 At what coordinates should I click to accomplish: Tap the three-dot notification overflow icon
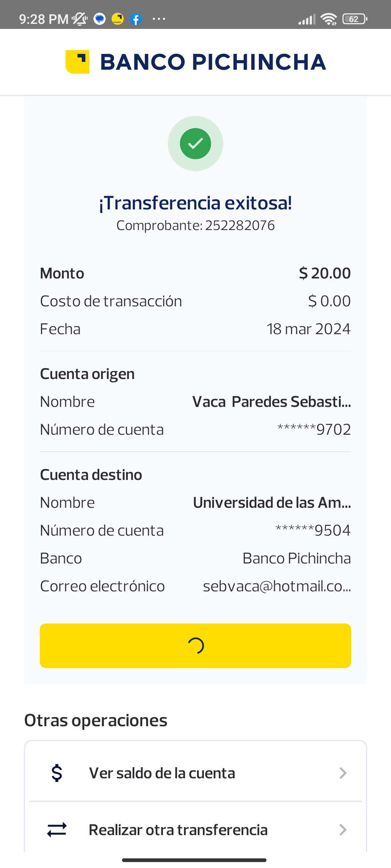click(x=159, y=19)
